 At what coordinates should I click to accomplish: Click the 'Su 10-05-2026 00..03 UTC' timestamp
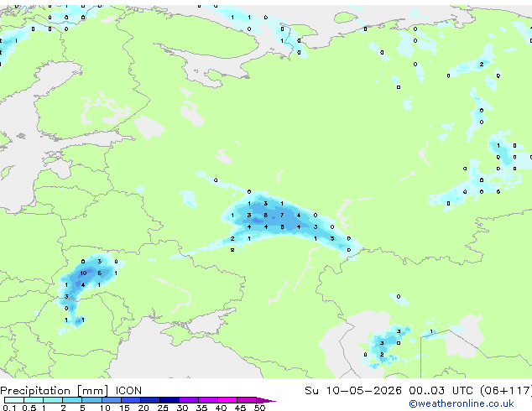point(389,390)
